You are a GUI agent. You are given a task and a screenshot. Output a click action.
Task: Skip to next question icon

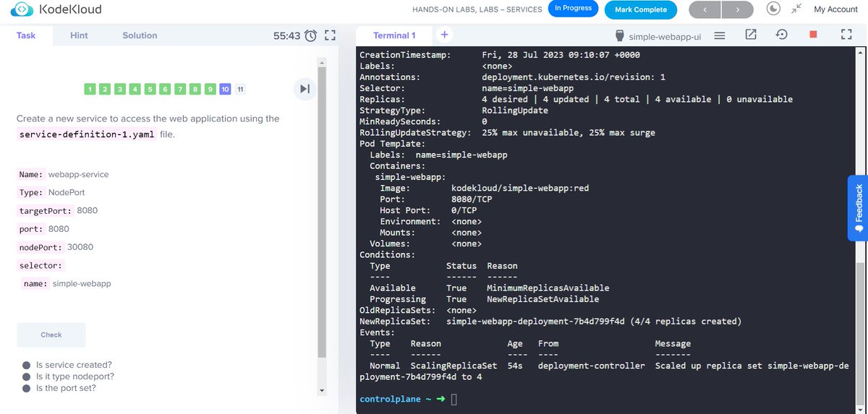click(x=305, y=89)
